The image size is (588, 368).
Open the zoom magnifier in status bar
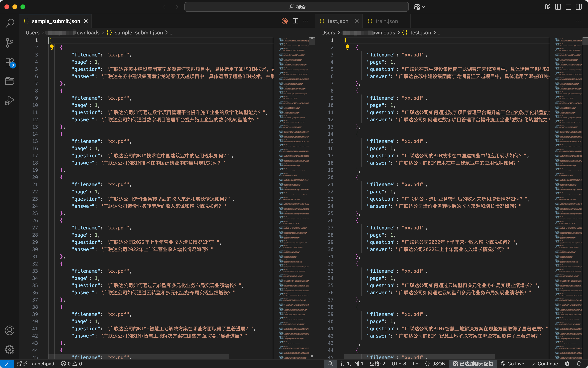point(330,364)
